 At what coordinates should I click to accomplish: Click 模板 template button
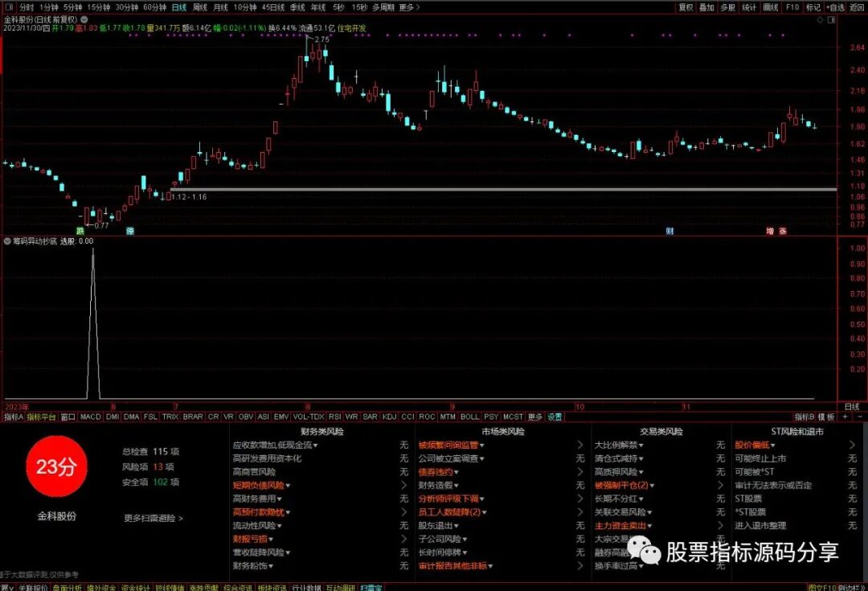pyautogui.click(x=826, y=417)
